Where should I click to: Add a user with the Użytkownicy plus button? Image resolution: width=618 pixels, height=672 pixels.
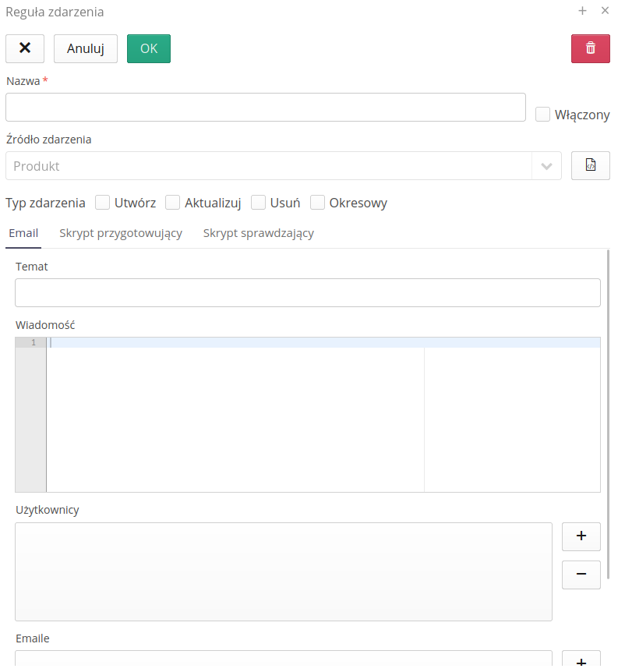(581, 536)
